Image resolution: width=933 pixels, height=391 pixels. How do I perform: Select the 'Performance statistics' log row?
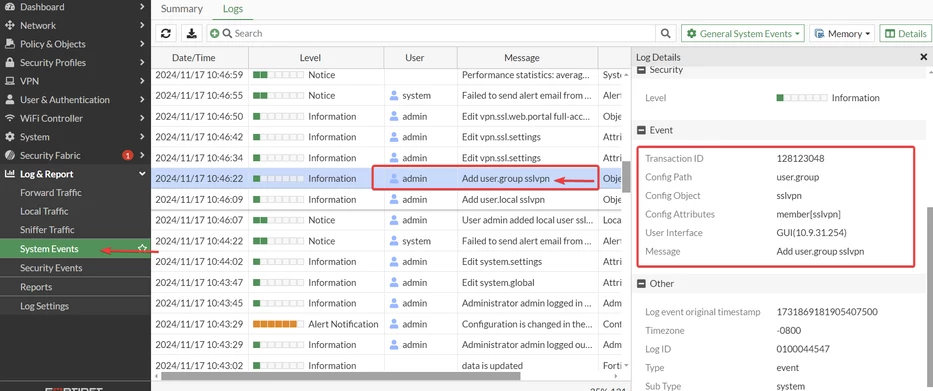(387, 76)
